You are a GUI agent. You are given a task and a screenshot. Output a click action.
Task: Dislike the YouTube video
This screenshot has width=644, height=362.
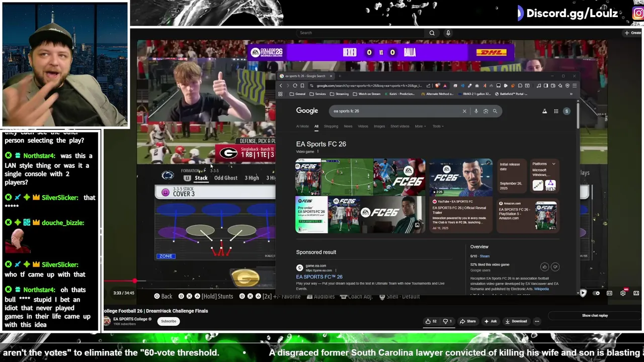447,321
